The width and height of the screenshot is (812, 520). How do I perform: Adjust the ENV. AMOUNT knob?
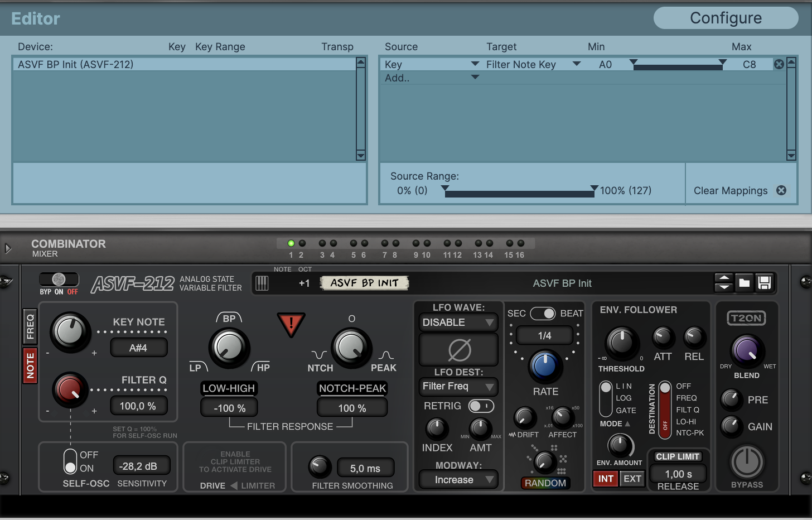point(620,446)
